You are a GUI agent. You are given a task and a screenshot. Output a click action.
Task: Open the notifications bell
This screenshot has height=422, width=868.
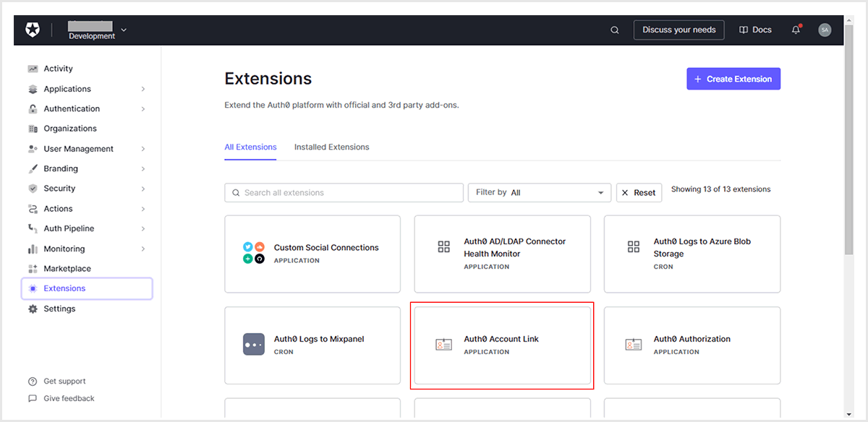[x=796, y=30]
